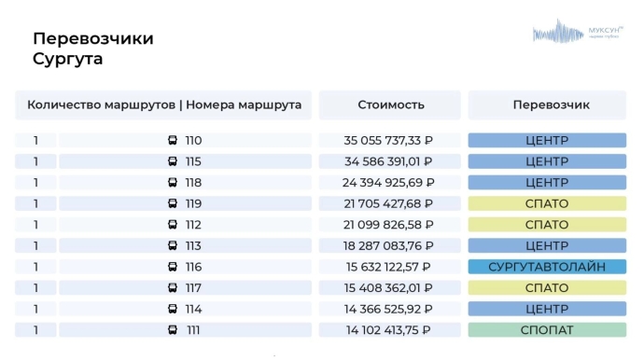Click the bus icon beside route 119
This screenshot has height=361, width=644.
click(173, 203)
